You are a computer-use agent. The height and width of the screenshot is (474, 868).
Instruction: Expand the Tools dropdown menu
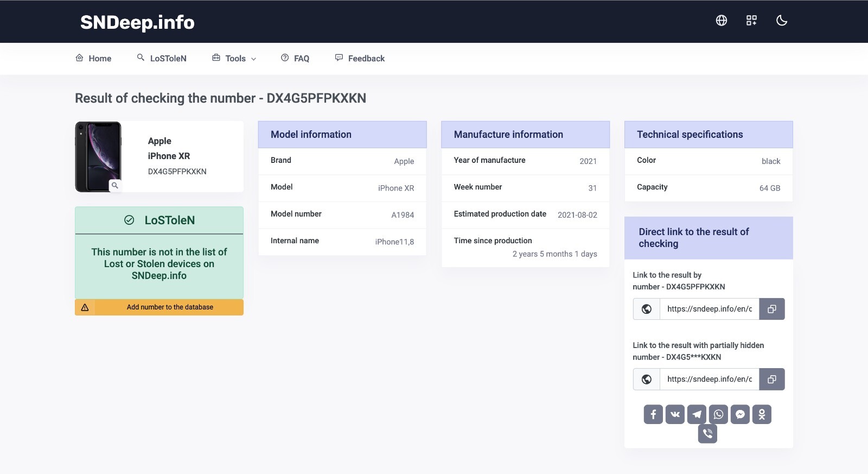coord(234,58)
